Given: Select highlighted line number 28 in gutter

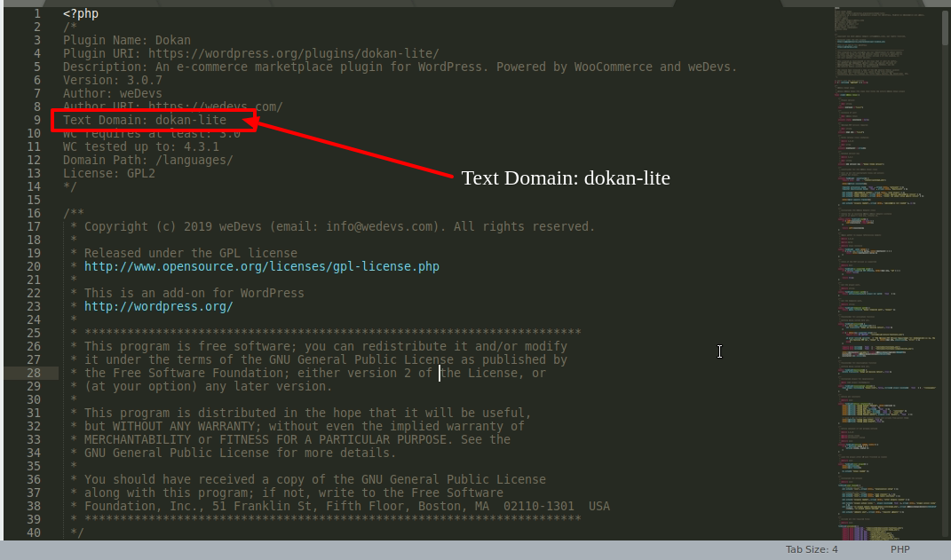Looking at the screenshot, I should pyautogui.click(x=34, y=374).
